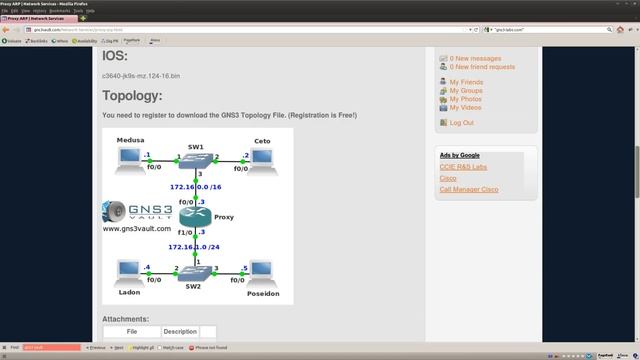Close the find bar with the X icon

tap(4, 348)
